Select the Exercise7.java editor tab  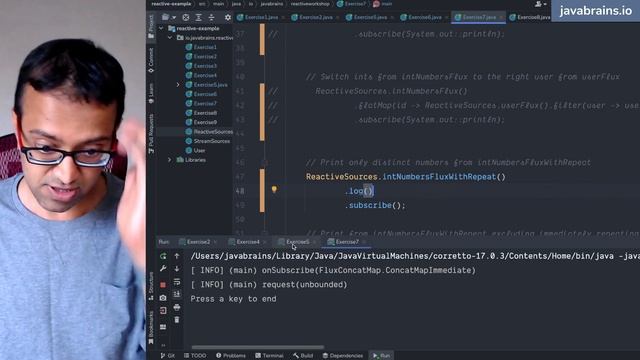[x=478, y=17]
